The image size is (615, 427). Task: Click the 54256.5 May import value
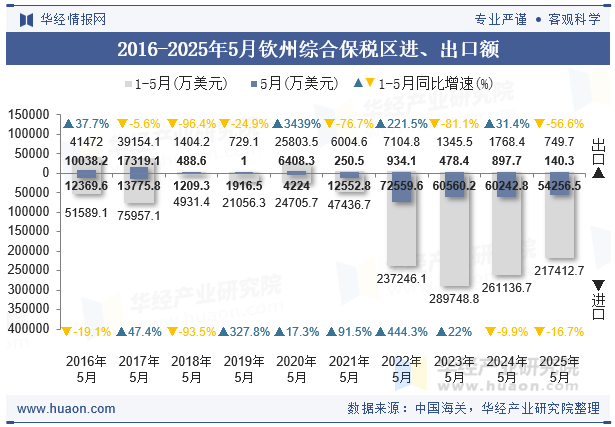(x=559, y=185)
